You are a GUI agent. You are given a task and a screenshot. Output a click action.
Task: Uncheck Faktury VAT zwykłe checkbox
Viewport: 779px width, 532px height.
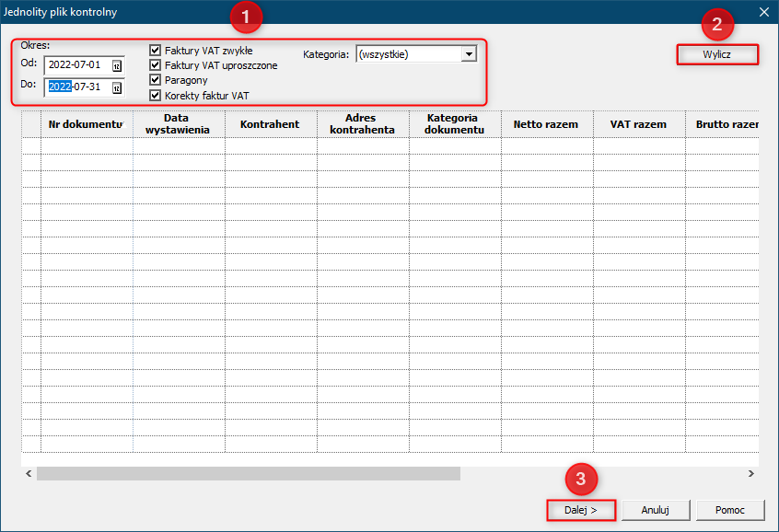155,51
